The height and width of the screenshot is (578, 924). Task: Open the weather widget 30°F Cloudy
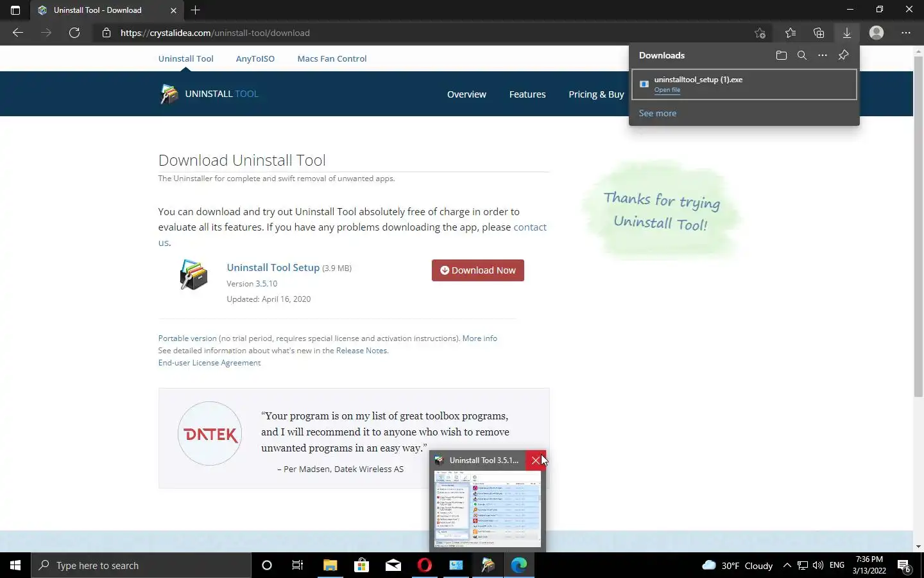click(x=737, y=565)
